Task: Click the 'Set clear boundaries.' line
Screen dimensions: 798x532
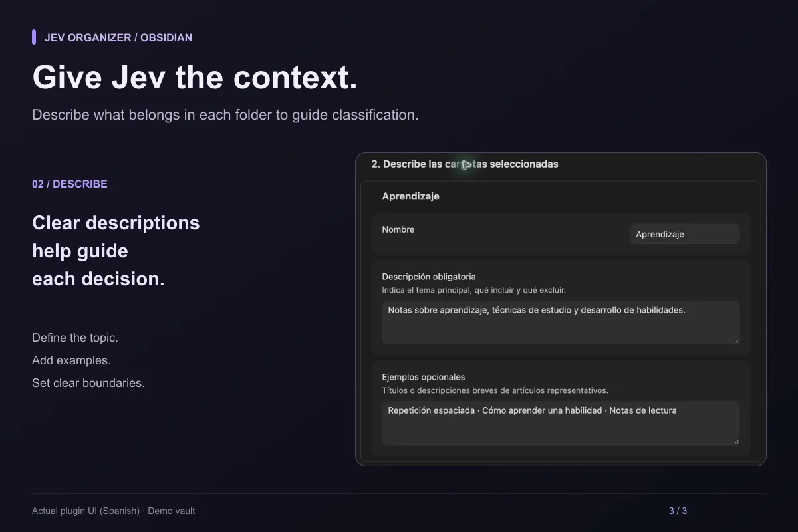Action: [x=88, y=383]
